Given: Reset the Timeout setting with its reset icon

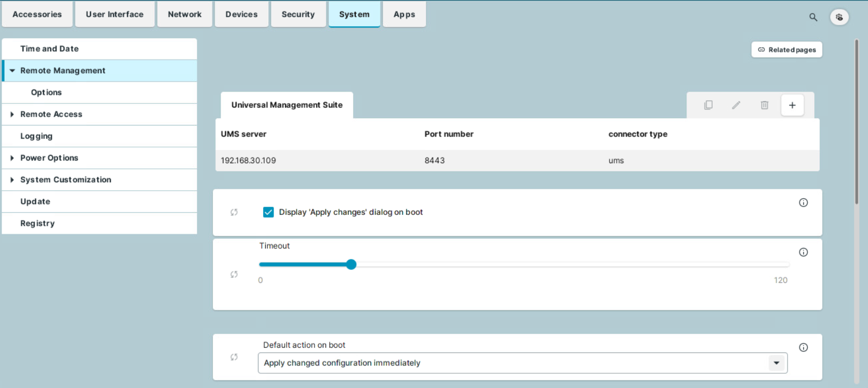Looking at the screenshot, I should click(234, 275).
